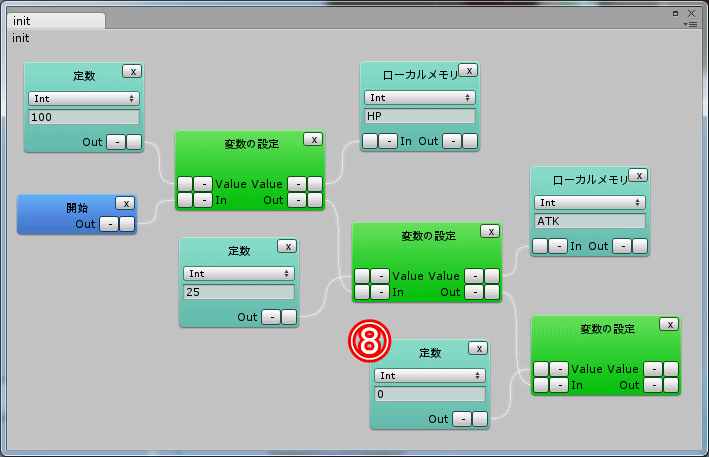Click the In minus button of ATK node
The width and height of the screenshot is (709, 457).
pyautogui.click(x=558, y=246)
